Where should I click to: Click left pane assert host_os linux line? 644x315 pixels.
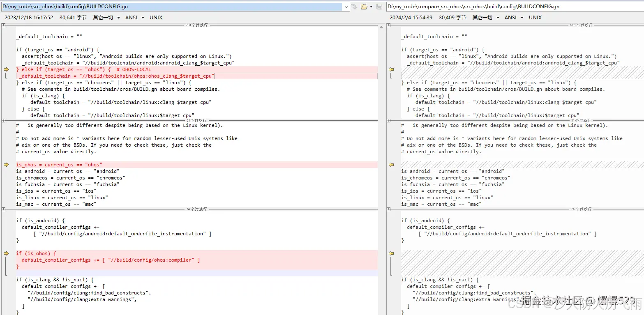pyautogui.click(x=127, y=56)
